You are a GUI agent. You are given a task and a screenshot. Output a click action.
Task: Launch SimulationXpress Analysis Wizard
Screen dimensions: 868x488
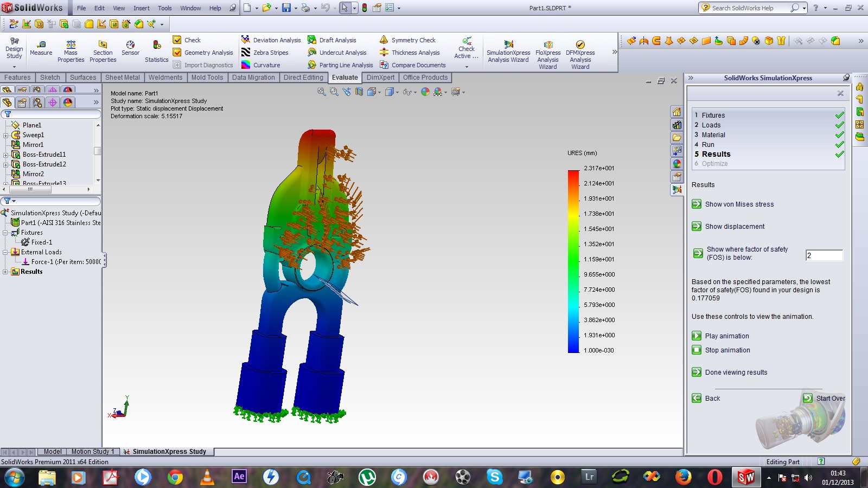pyautogui.click(x=508, y=51)
